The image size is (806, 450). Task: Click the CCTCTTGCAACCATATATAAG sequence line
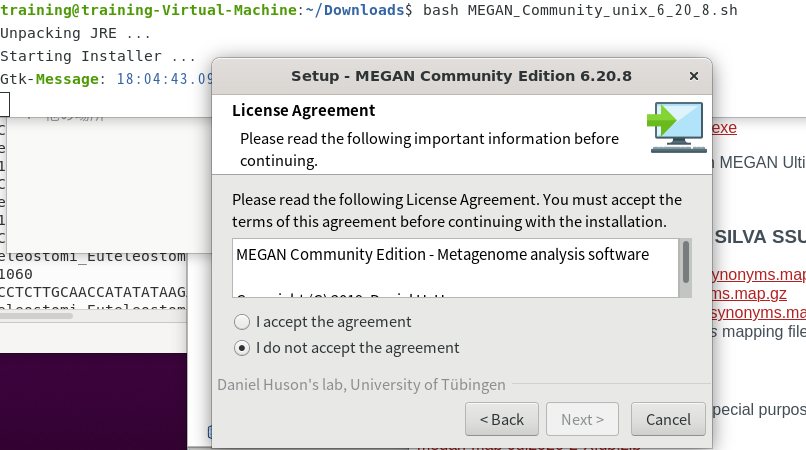(93, 292)
